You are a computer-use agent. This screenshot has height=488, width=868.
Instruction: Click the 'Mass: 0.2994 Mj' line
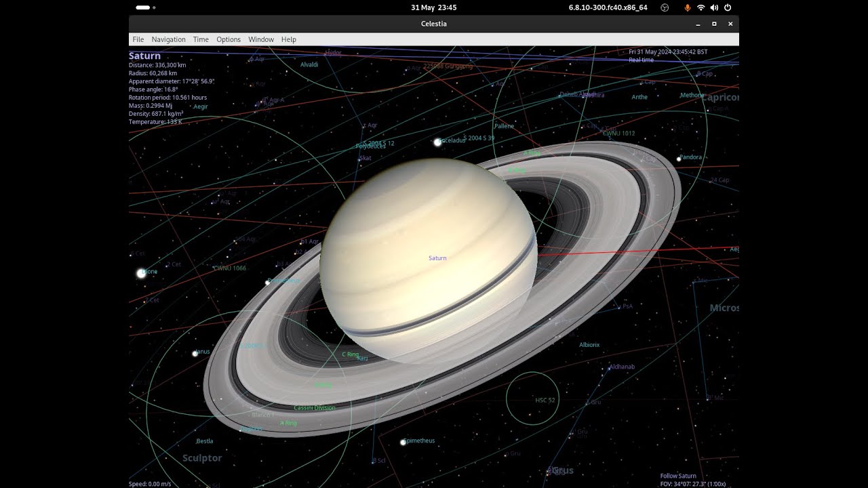click(x=151, y=106)
